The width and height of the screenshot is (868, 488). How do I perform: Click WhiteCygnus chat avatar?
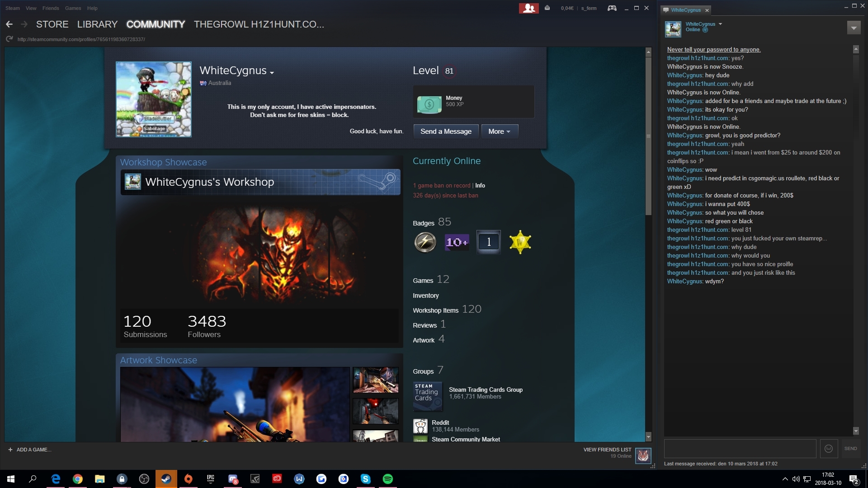(673, 29)
